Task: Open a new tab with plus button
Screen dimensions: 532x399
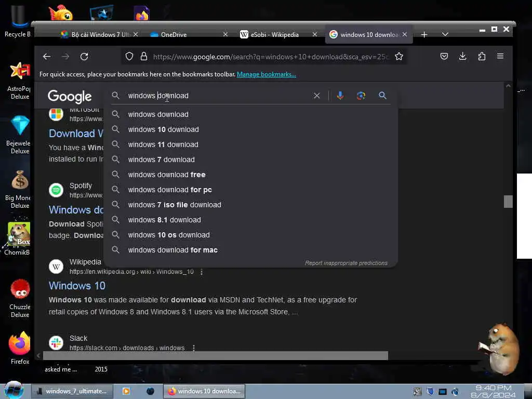Action: point(424,35)
